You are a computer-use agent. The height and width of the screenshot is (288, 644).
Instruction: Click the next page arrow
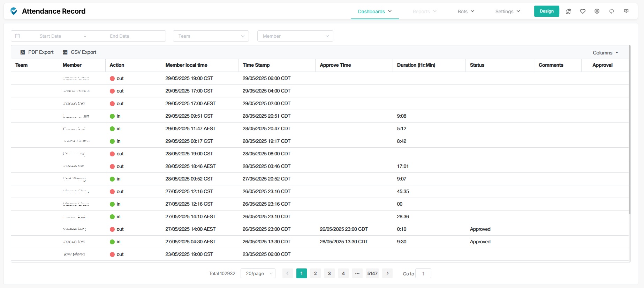coord(387,273)
